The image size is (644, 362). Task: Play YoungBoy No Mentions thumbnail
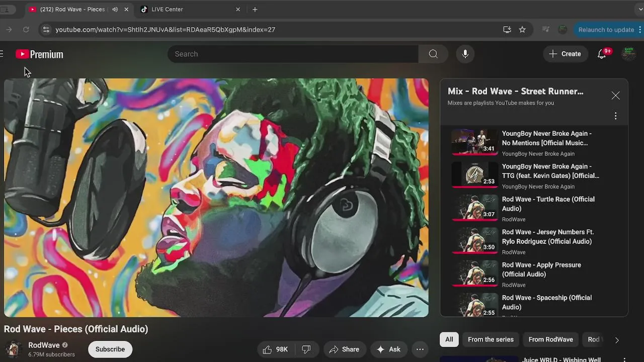[474, 141]
